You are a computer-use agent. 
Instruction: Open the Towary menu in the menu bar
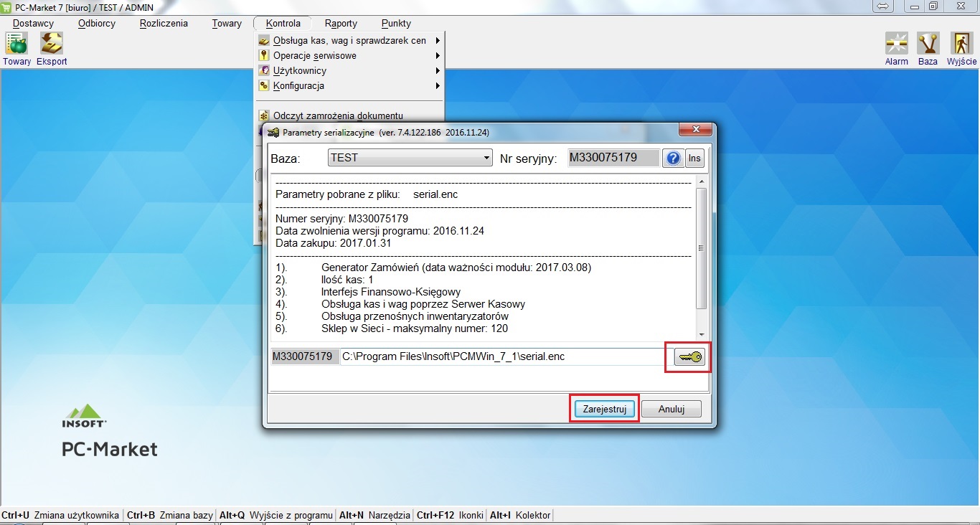coord(227,23)
